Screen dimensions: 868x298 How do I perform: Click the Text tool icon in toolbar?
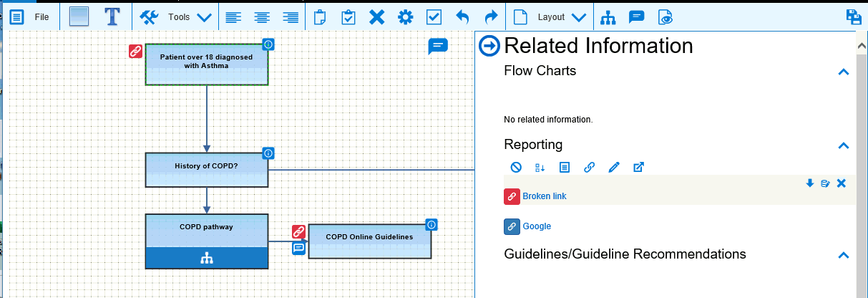coord(112,16)
